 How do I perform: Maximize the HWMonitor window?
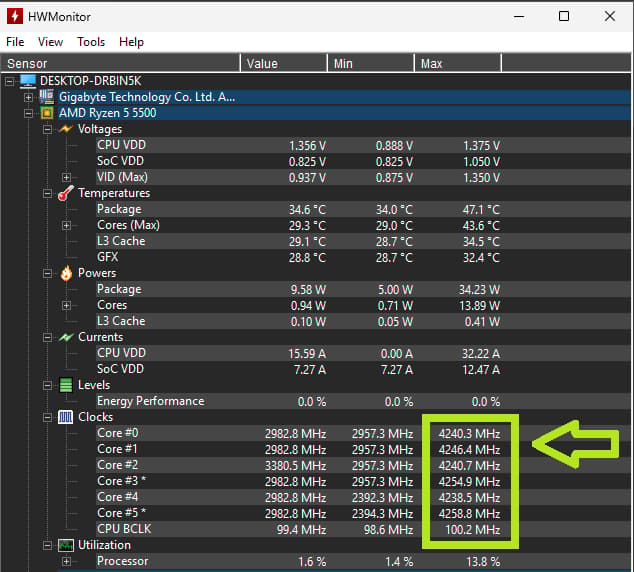click(564, 17)
